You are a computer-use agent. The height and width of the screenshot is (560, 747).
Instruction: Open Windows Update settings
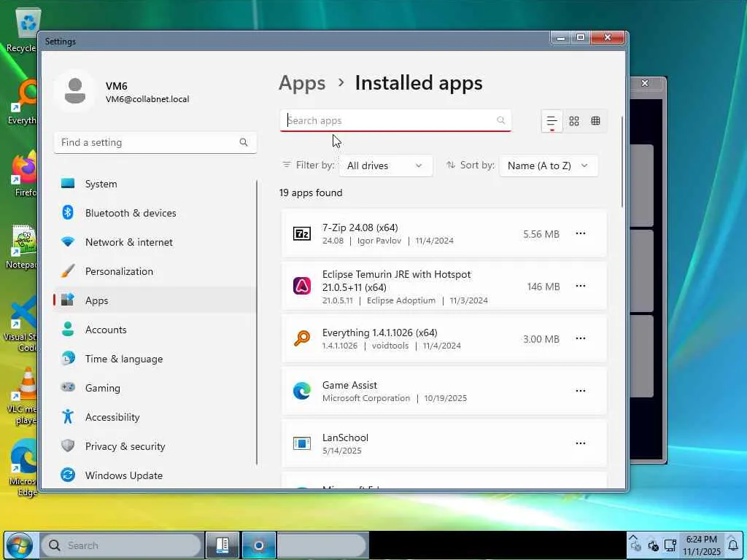tap(155, 475)
